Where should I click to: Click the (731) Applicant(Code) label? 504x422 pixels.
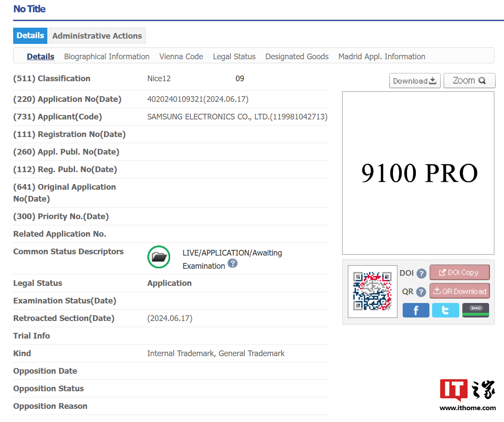[x=57, y=117]
